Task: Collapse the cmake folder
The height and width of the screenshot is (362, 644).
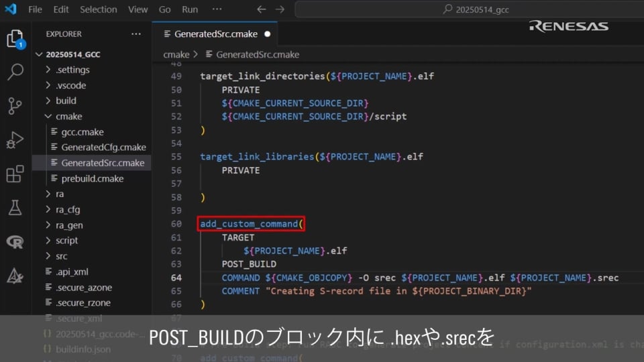Action: (68, 116)
